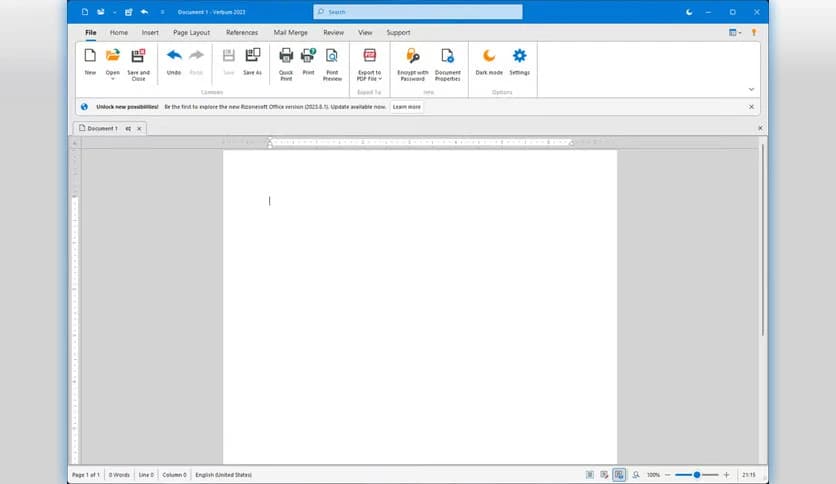
Task: Go to the References tab
Action: tap(242, 33)
